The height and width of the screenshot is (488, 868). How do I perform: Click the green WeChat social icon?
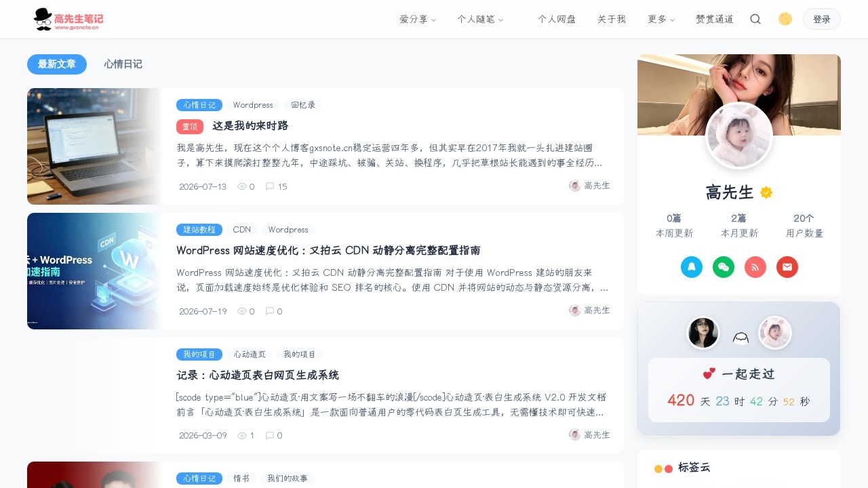[724, 267]
